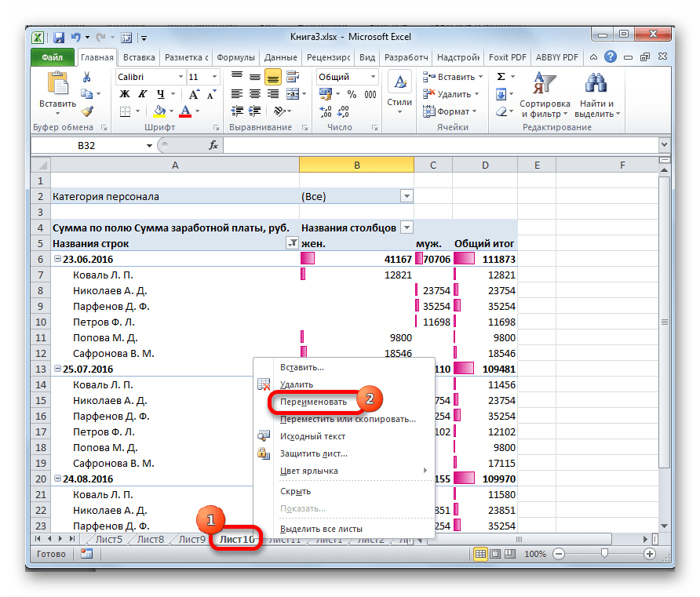Viewport: 700px width, 597px height.
Task: Collapse the 23.06.2016 row group
Action: point(57,259)
